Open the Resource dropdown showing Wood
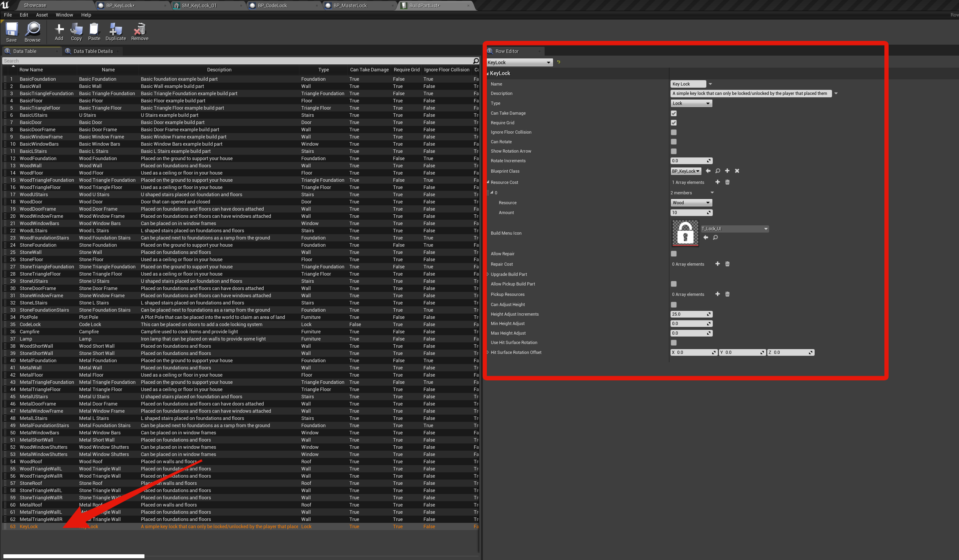 (x=691, y=203)
